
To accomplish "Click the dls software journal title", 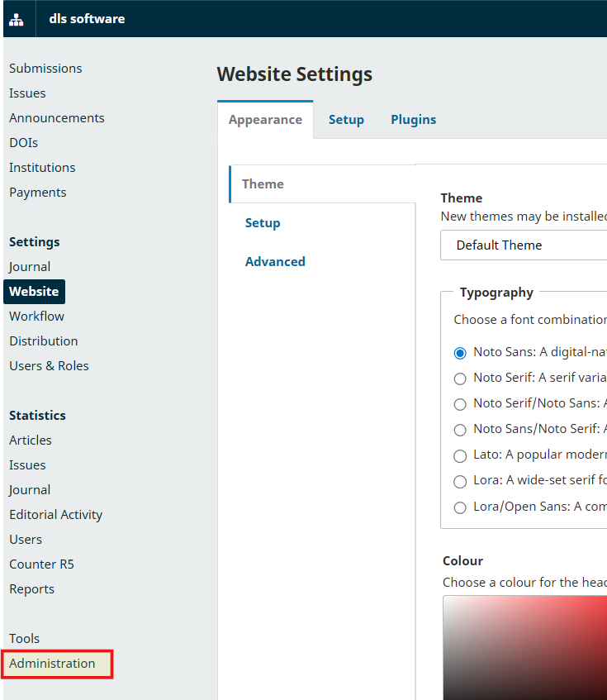I will click(87, 19).
